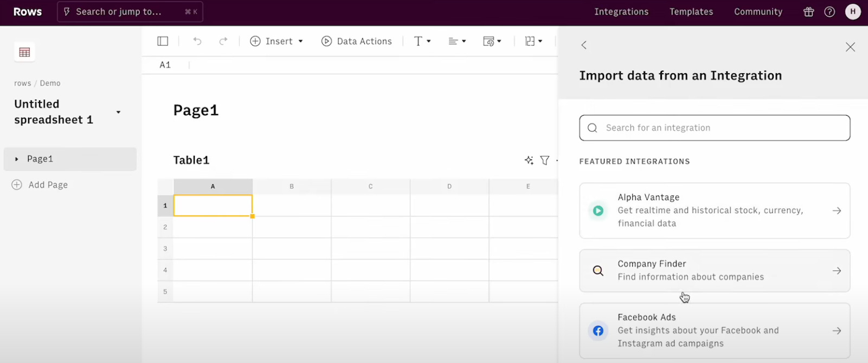Select column E header
The width and height of the screenshot is (868, 363).
[x=524, y=186]
